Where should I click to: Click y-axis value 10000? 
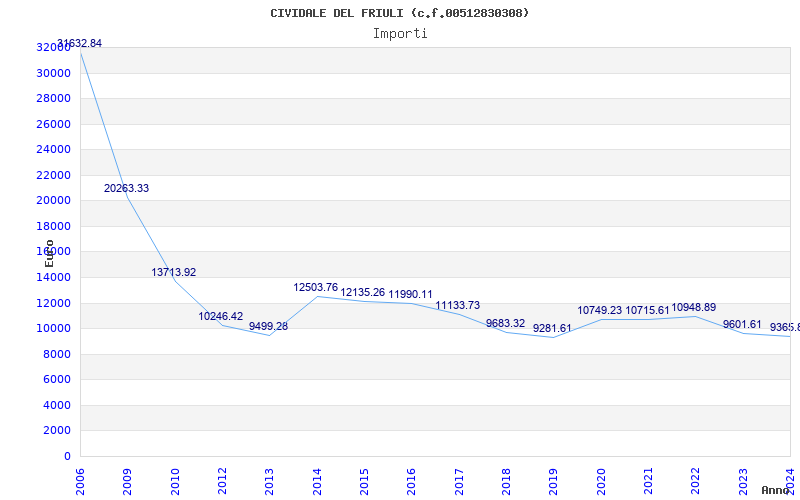point(54,329)
